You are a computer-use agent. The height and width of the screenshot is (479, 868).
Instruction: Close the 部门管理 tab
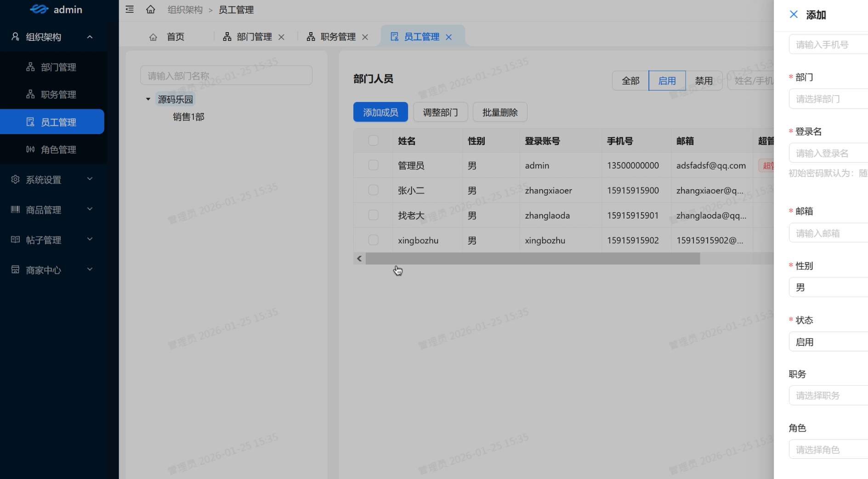click(x=281, y=37)
